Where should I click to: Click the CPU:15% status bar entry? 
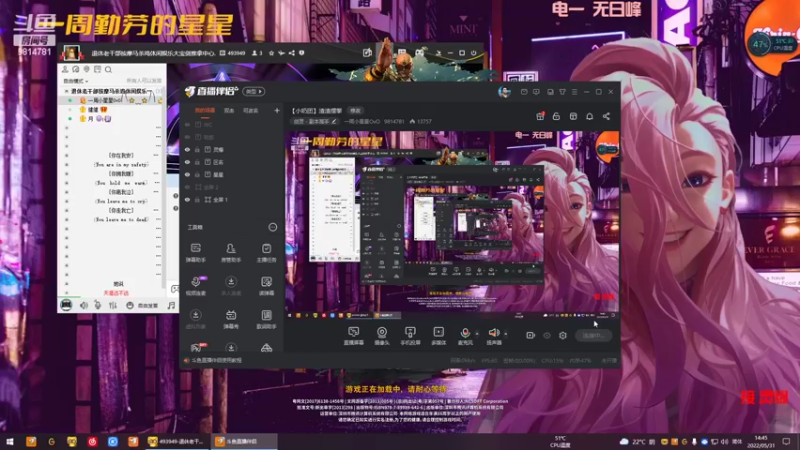(553, 360)
